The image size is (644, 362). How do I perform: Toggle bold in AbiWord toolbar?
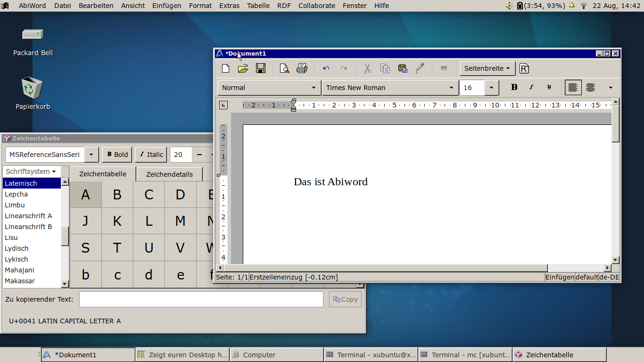click(514, 87)
